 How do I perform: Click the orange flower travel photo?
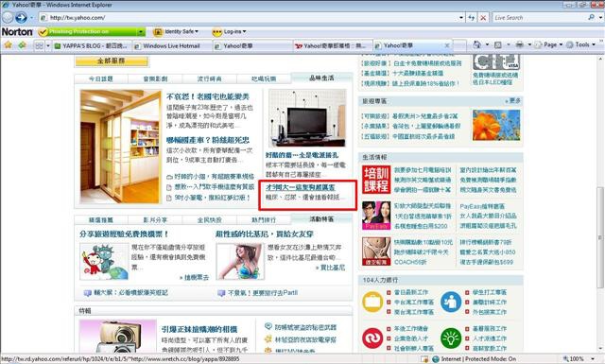click(496, 125)
